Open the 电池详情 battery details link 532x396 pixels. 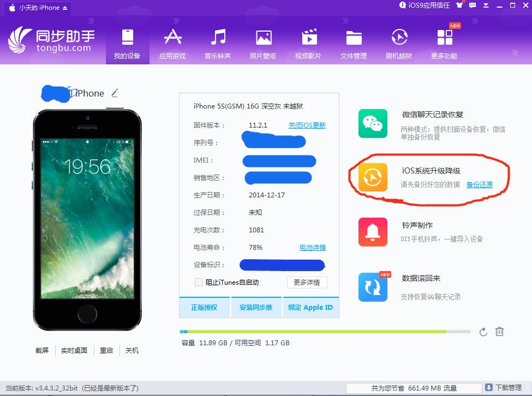tap(312, 248)
